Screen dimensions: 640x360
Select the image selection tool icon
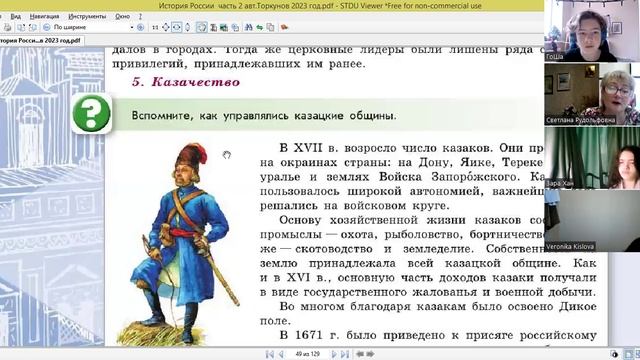(x=224, y=27)
